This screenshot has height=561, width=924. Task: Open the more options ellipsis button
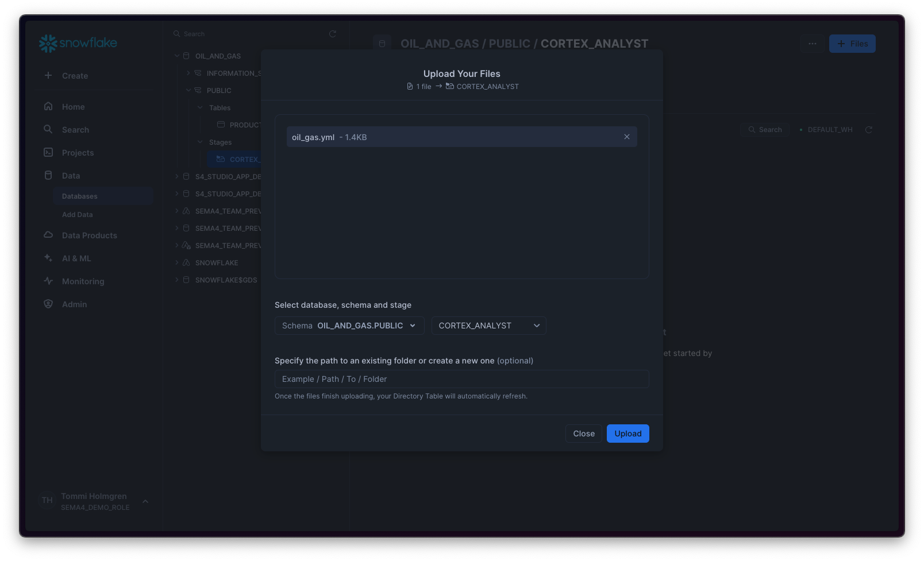pos(813,44)
